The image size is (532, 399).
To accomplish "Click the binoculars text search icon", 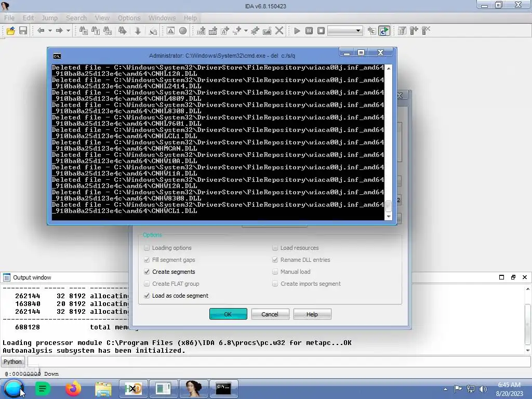I will (x=96, y=31).
